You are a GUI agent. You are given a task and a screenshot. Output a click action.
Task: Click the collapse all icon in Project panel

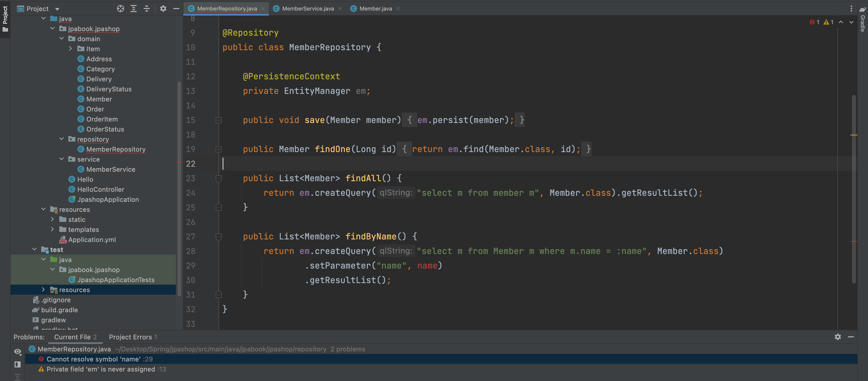click(147, 9)
